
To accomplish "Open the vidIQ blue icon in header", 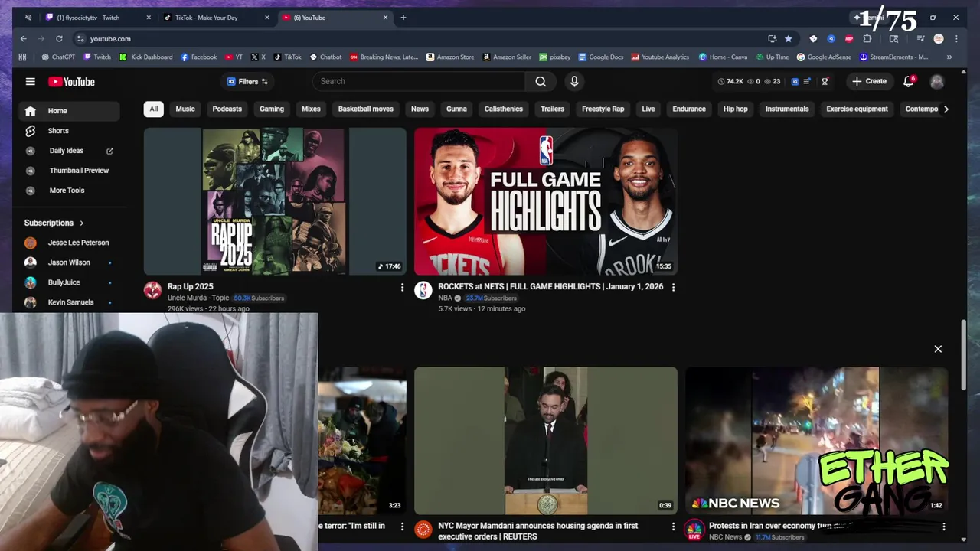I will (795, 81).
